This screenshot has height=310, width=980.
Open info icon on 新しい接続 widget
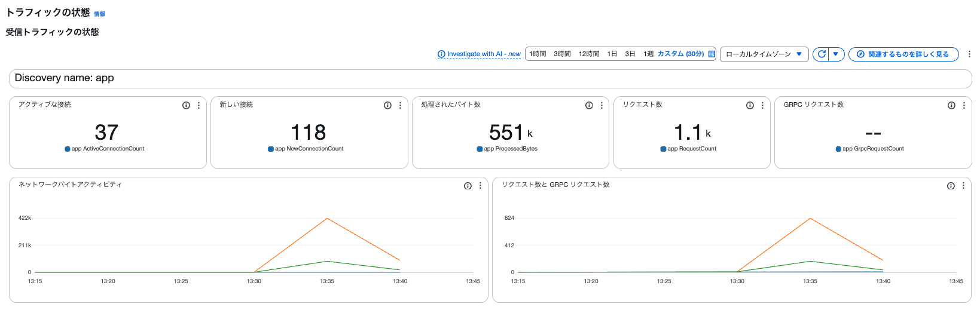tap(387, 105)
